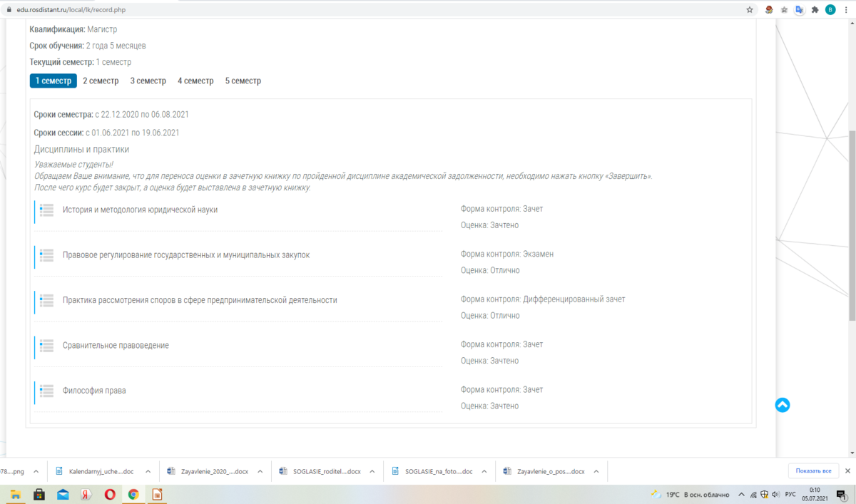Expand options for SOGLASIE_roditel download
856x504 pixels.
click(x=372, y=471)
